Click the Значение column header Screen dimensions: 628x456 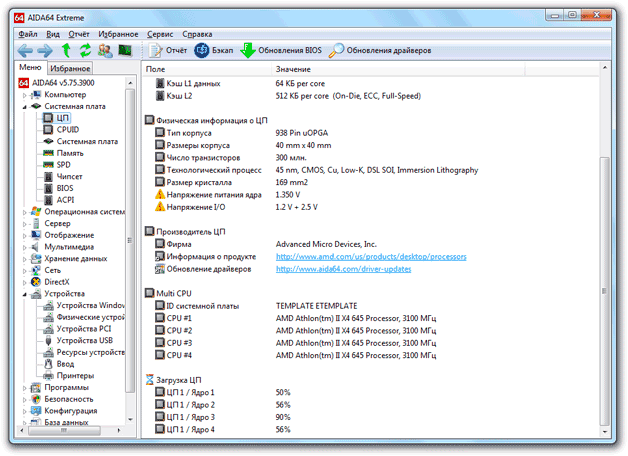click(398, 69)
